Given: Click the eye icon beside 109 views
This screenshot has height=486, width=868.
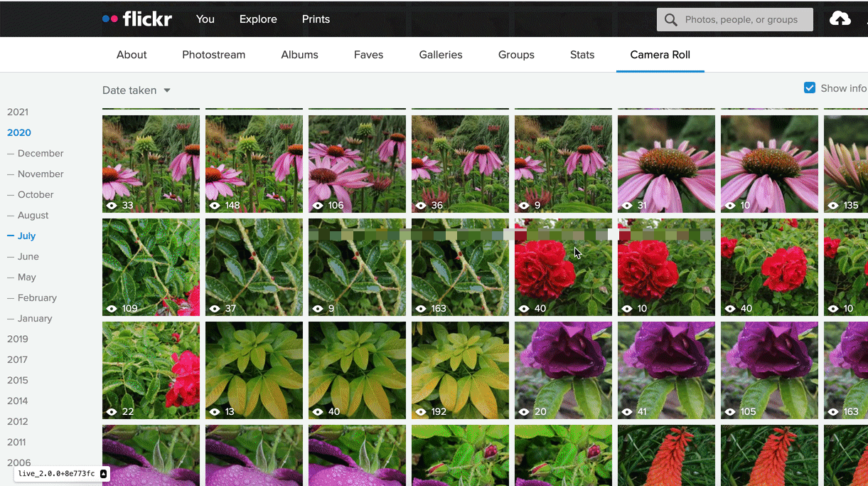Looking at the screenshot, I should [112, 309].
